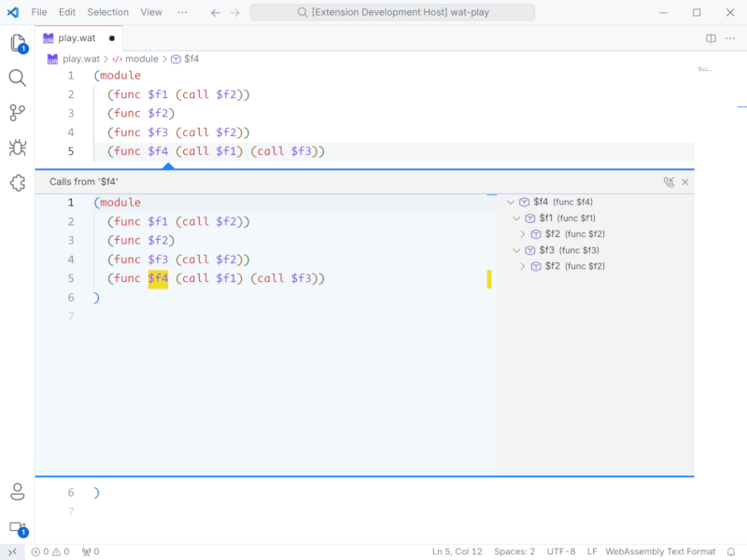747x560 pixels.
Task: Open the Run and Debug view
Action: 17,147
